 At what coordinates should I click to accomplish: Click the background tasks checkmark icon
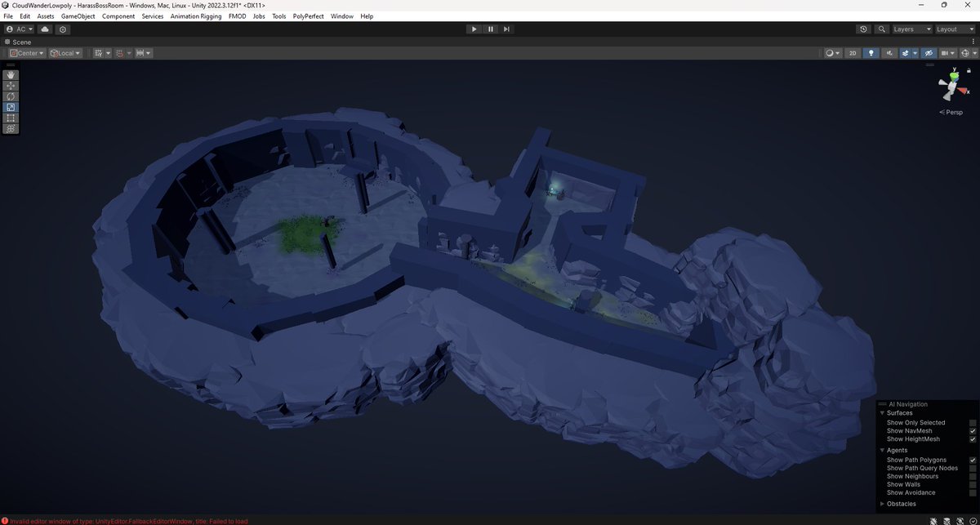coord(973,520)
